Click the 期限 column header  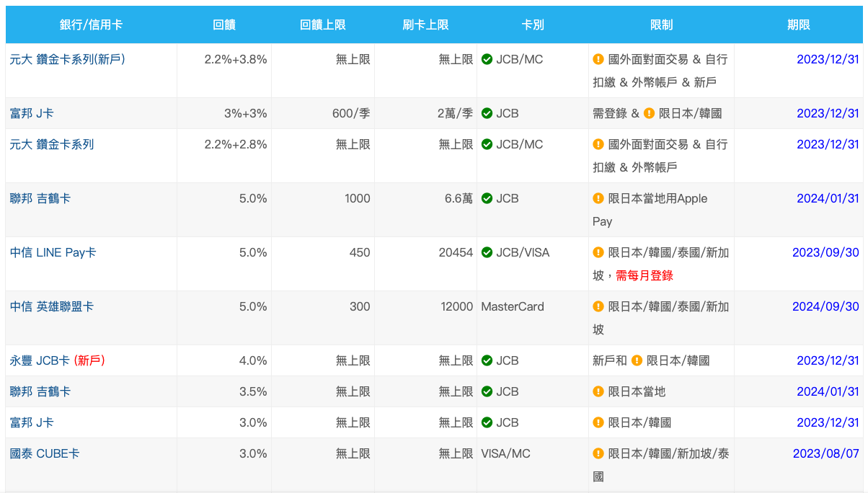[799, 25]
